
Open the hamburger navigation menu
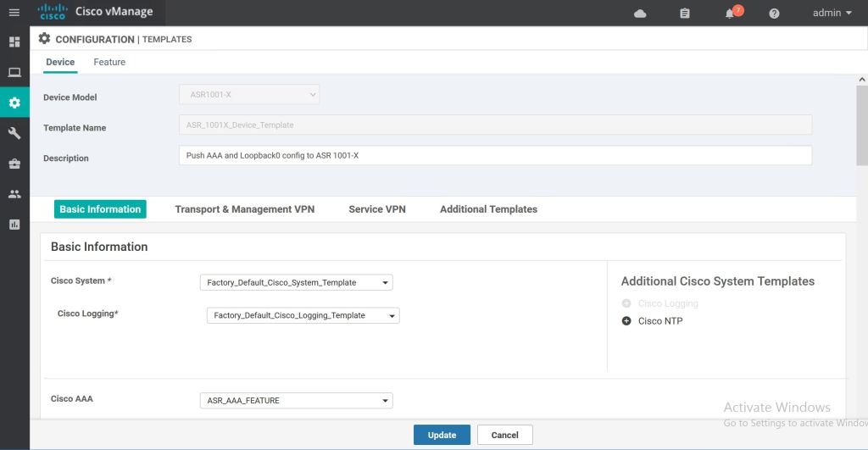coord(14,13)
